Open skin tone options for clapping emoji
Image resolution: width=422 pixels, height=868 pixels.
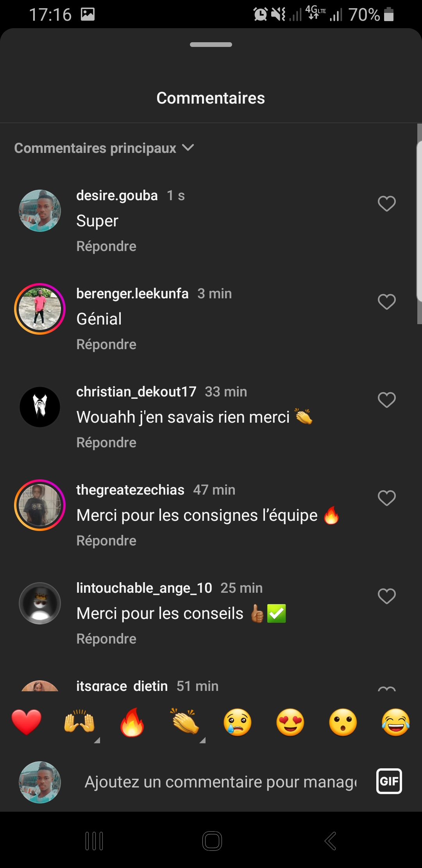click(202, 740)
